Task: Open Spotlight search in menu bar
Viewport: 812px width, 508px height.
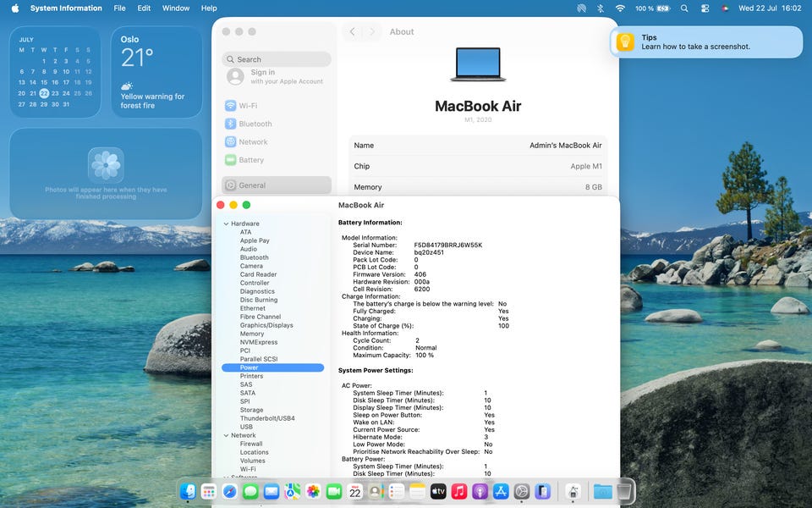Action: click(x=684, y=8)
